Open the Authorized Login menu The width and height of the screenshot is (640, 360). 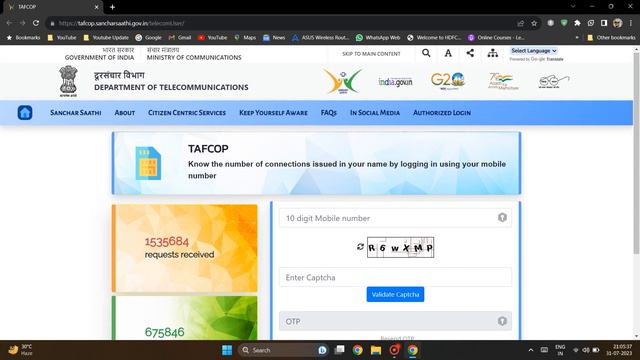tap(442, 113)
